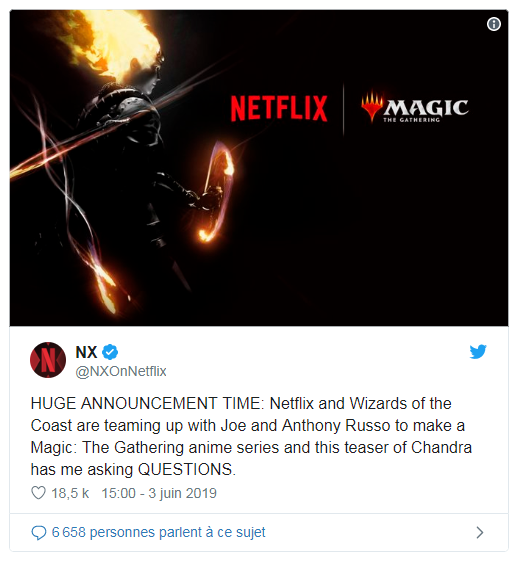Click the vertical divider between the logos
Viewport: 519px width, 562px height.
point(343,109)
